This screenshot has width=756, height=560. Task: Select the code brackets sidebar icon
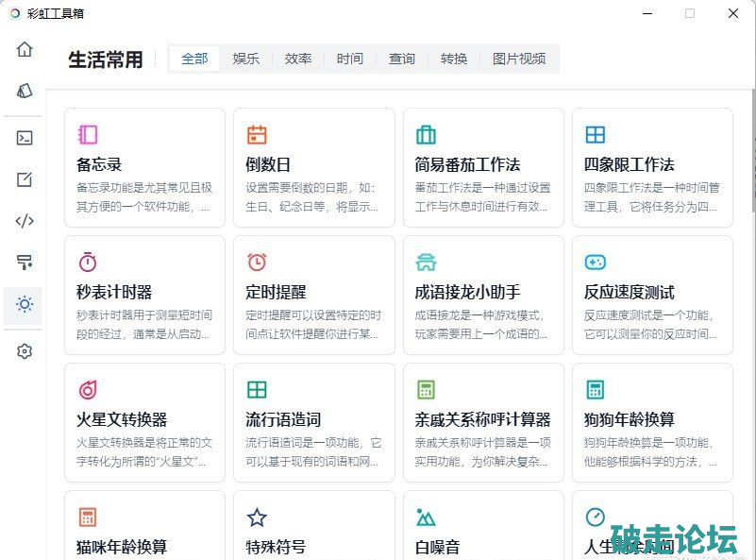[25, 221]
